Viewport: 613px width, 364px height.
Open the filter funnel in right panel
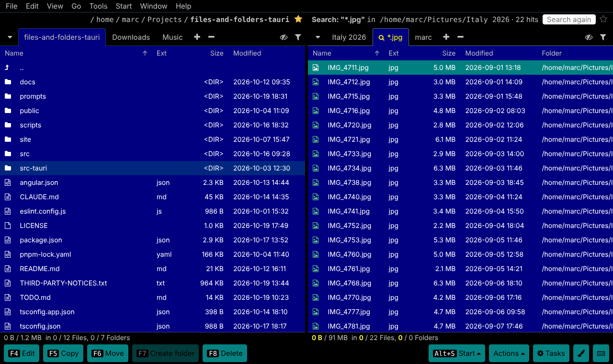coord(603,37)
